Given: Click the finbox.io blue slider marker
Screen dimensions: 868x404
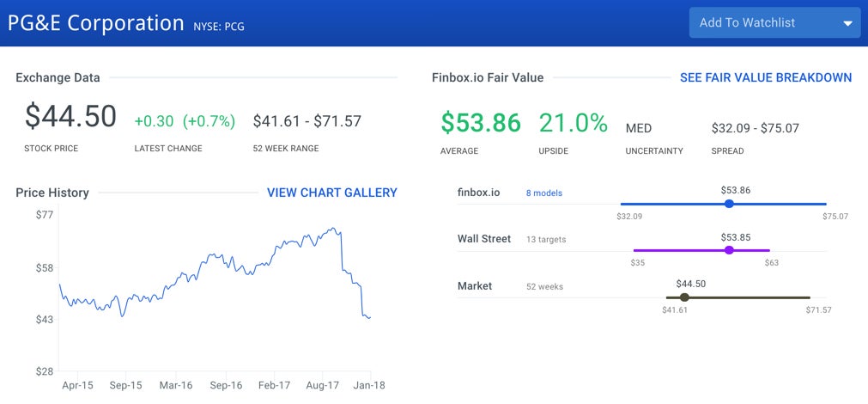Looking at the screenshot, I should [729, 204].
